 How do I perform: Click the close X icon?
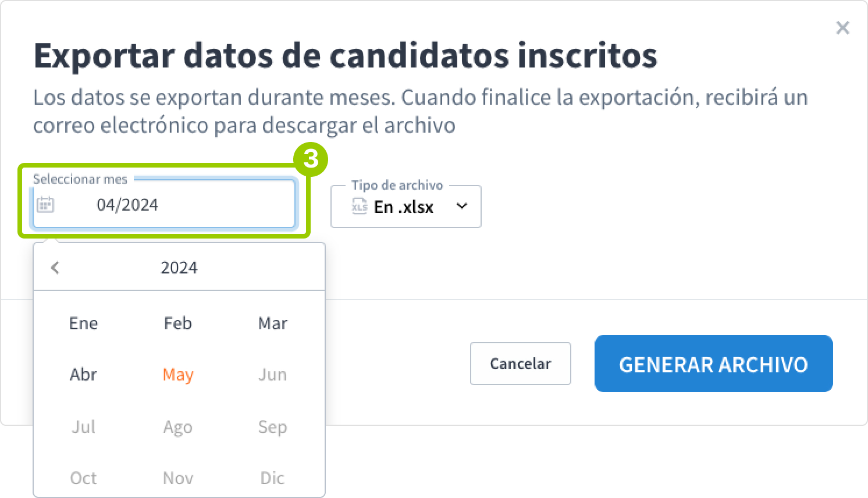[843, 27]
